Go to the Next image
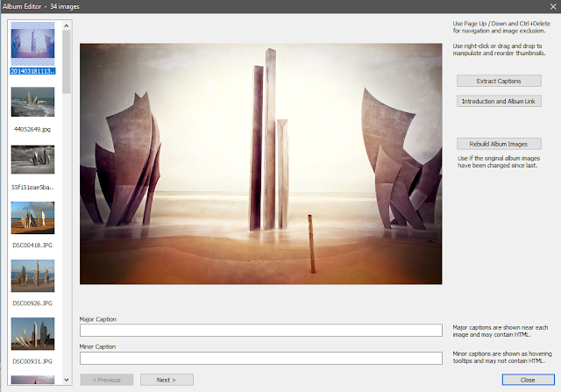Image resolution: width=561 pixels, height=392 pixels. tap(167, 380)
